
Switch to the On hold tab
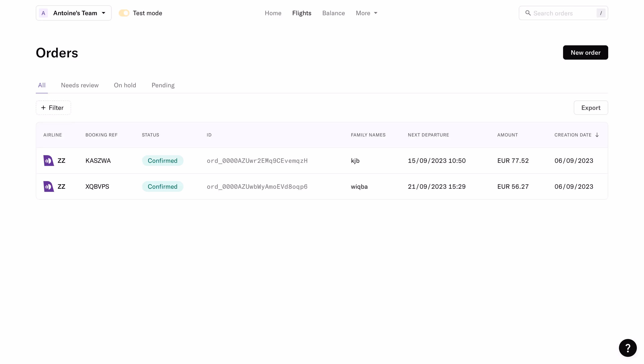click(x=125, y=85)
